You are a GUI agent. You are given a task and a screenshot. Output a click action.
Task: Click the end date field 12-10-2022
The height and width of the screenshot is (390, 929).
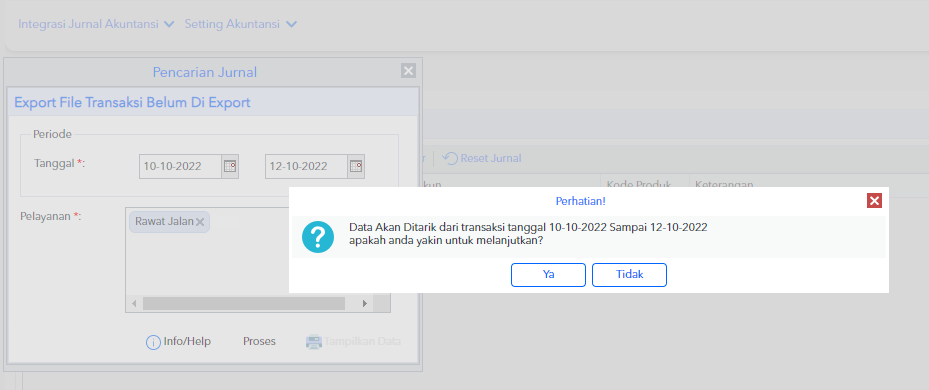point(306,167)
